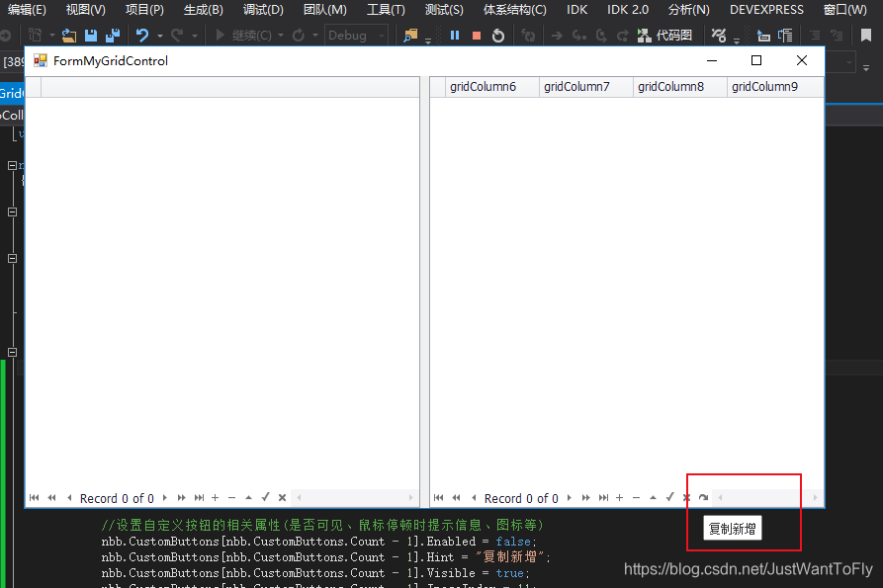The image size is (883, 588).
Task: Sort by the gridColumn7 header
Action: (x=585, y=87)
